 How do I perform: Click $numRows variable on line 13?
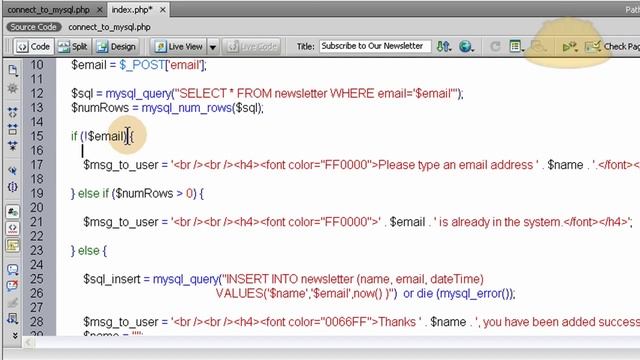(x=100, y=108)
